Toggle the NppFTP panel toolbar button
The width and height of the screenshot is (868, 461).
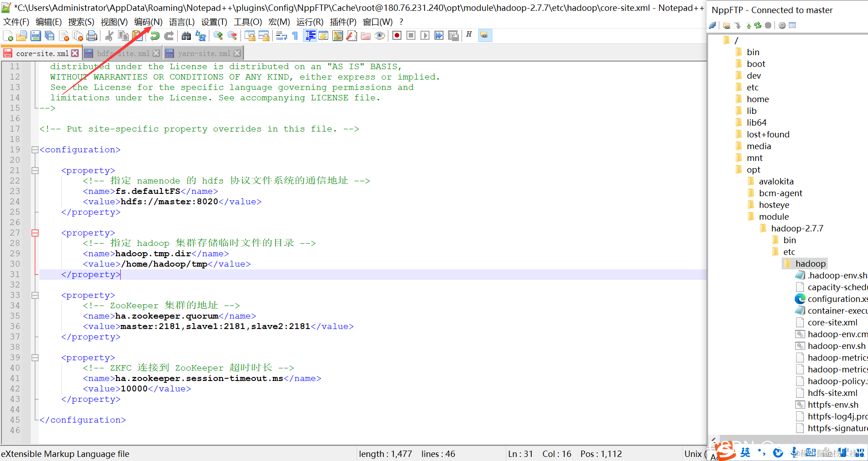(x=485, y=36)
